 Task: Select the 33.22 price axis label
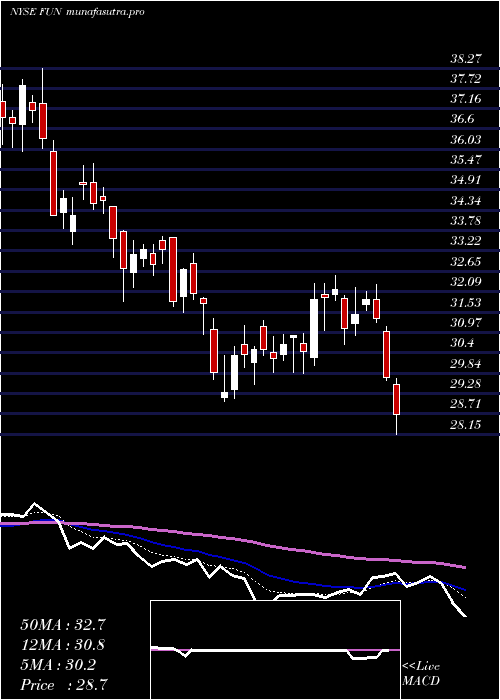click(465, 242)
